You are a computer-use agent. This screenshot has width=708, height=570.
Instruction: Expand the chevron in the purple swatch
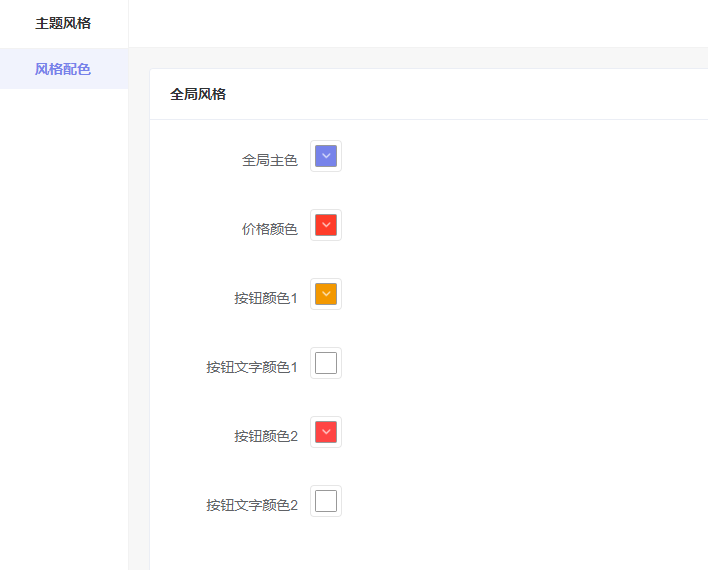click(326, 156)
